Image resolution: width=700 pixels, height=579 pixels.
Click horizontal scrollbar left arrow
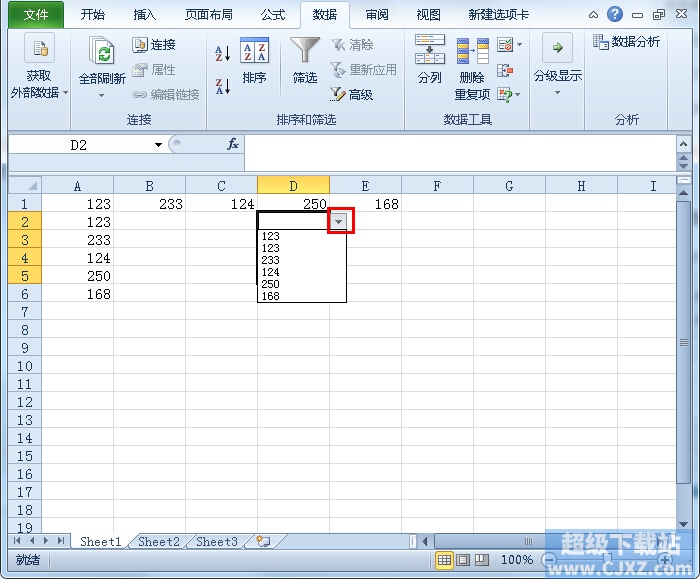click(425, 542)
